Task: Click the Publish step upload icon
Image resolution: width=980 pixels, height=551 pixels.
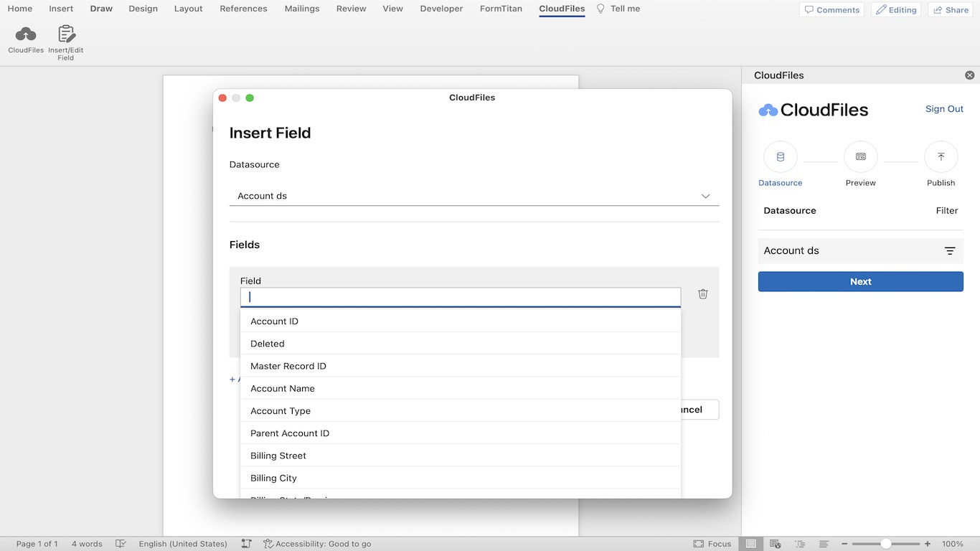Action: 941,156
